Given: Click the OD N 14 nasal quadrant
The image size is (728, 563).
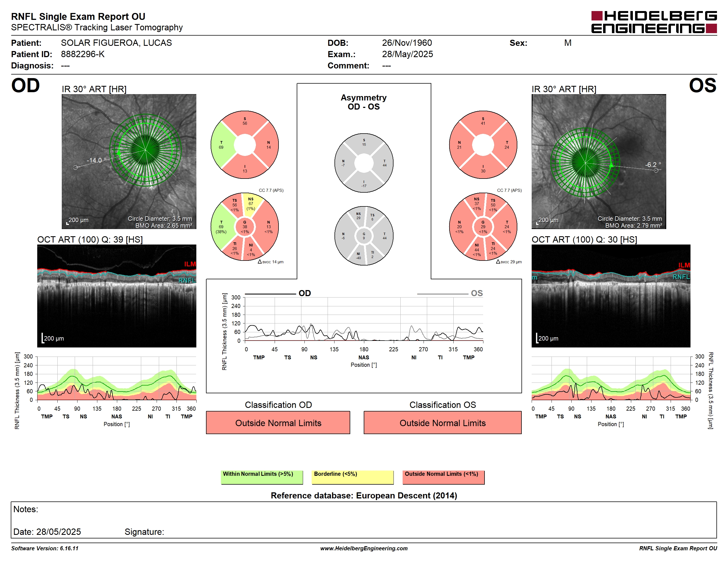Looking at the screenshot, I should point(268,145).
